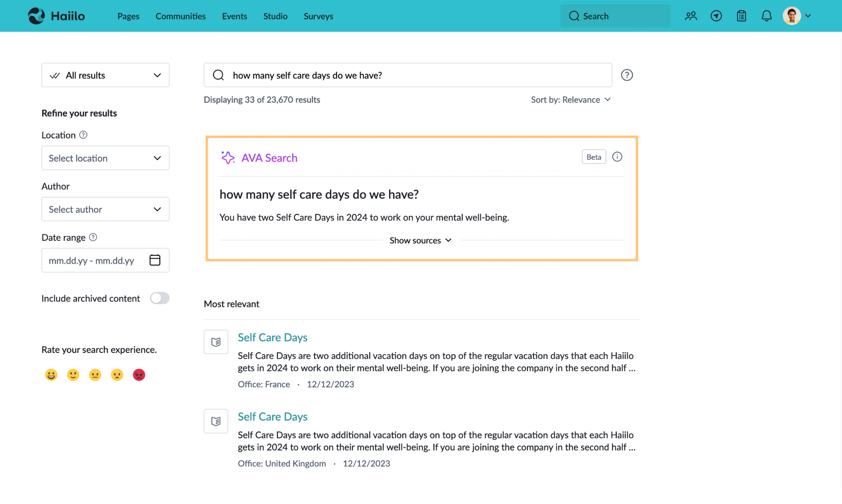Open the Select location dropdown
The width and height of the screenshot is (842, 504).
[x=105, y=158]
